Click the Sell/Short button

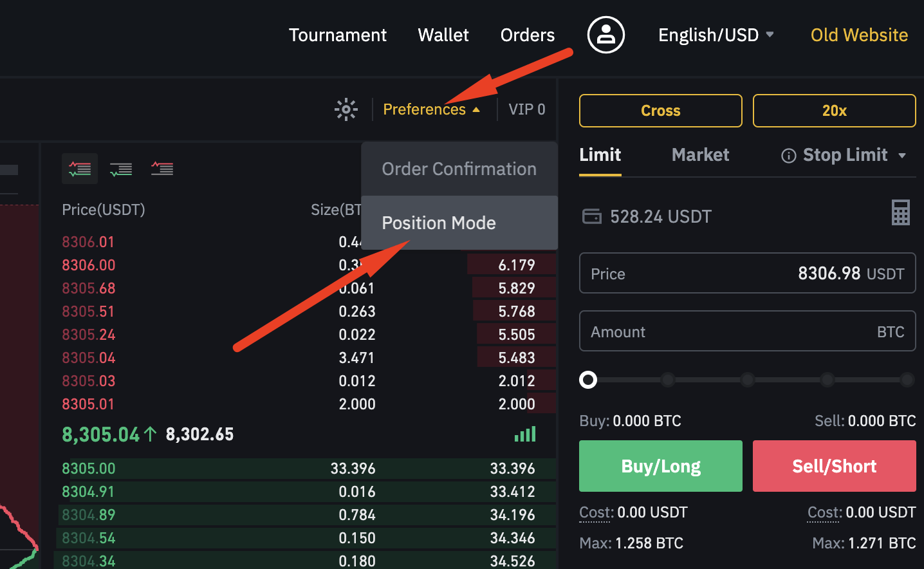pyautogui.click(x=835, y=466)
